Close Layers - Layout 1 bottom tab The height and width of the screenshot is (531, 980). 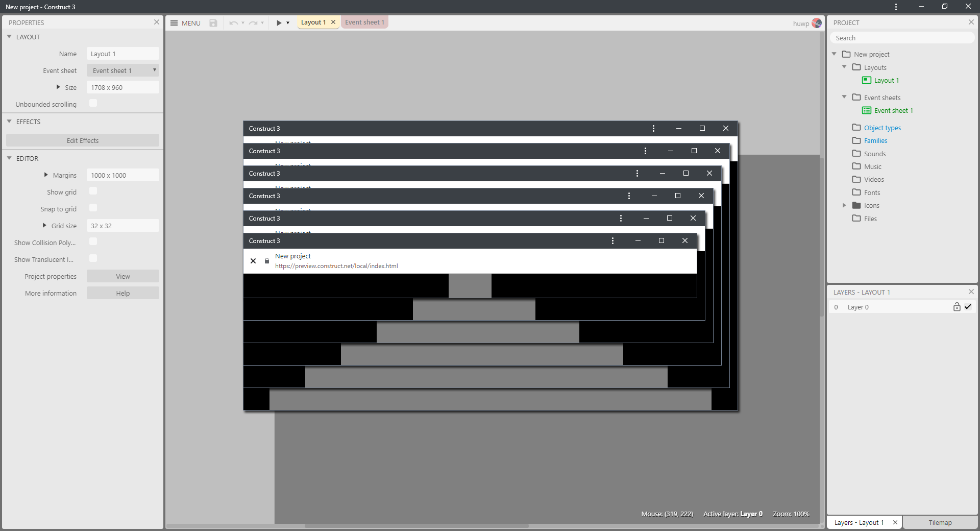895,522
